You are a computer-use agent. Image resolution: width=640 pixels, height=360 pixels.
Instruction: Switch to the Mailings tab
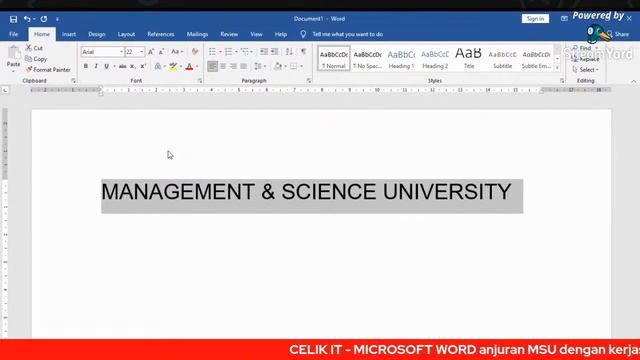(198, 34)
